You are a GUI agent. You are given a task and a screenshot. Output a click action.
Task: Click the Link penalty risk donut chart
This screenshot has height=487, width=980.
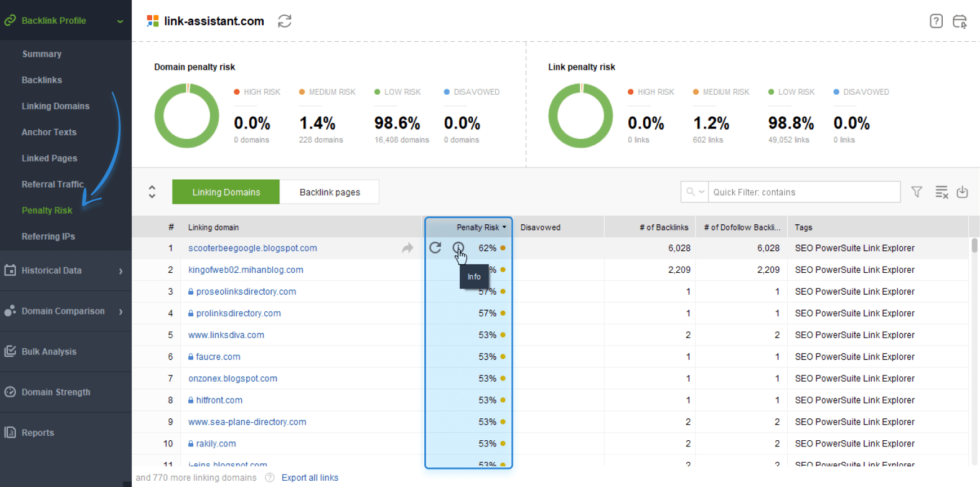(580, 116)
